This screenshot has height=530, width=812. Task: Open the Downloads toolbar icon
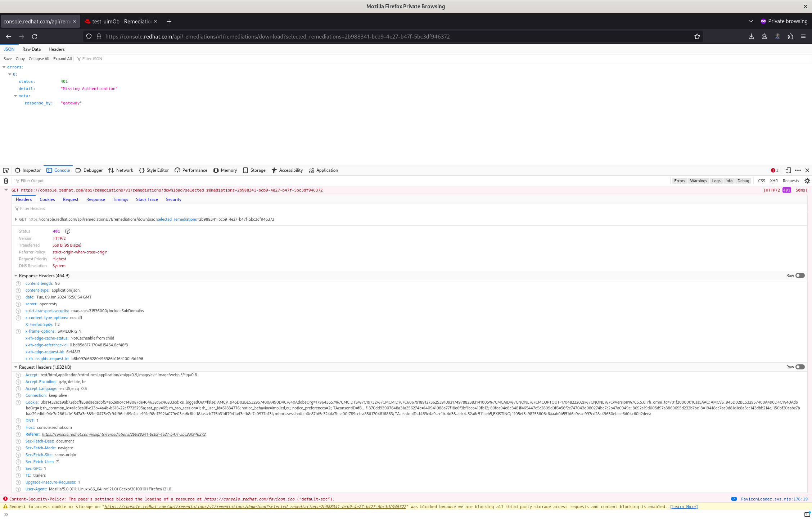752,37
